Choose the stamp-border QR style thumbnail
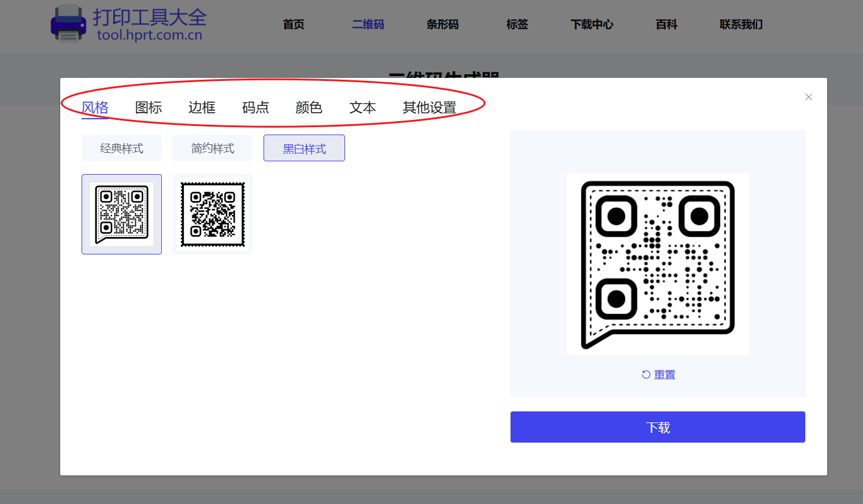The width and height of the screenshot is (863, 504). point(212,214)
